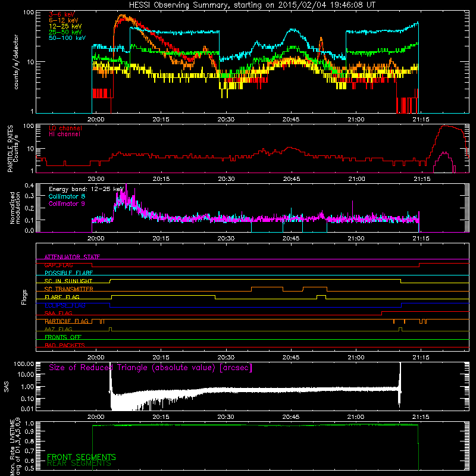
Task: Click the GAP_FLAG label
Action: coord(58,265)
